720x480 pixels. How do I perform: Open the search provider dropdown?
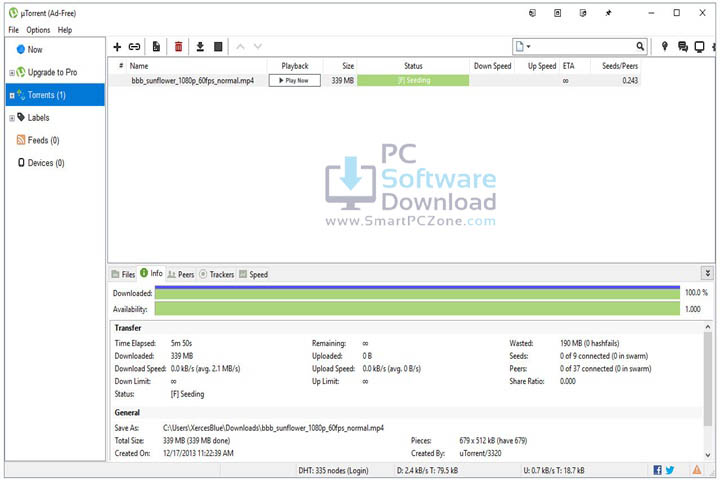point(523,46)
